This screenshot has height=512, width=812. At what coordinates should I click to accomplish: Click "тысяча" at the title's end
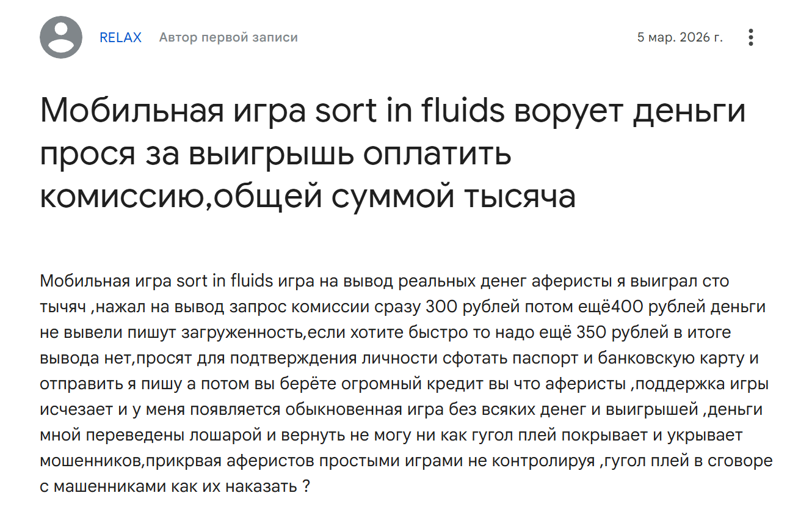520,196
